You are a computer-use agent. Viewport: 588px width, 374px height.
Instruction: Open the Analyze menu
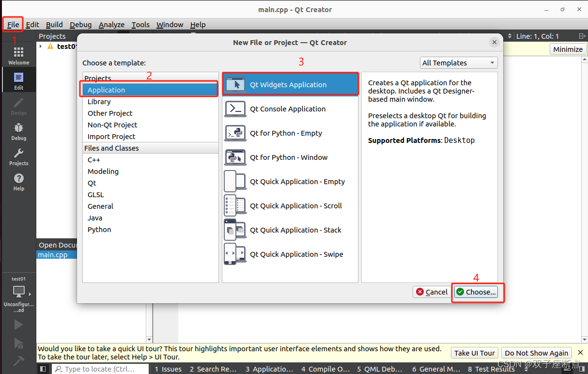click(x=111, y=24)
